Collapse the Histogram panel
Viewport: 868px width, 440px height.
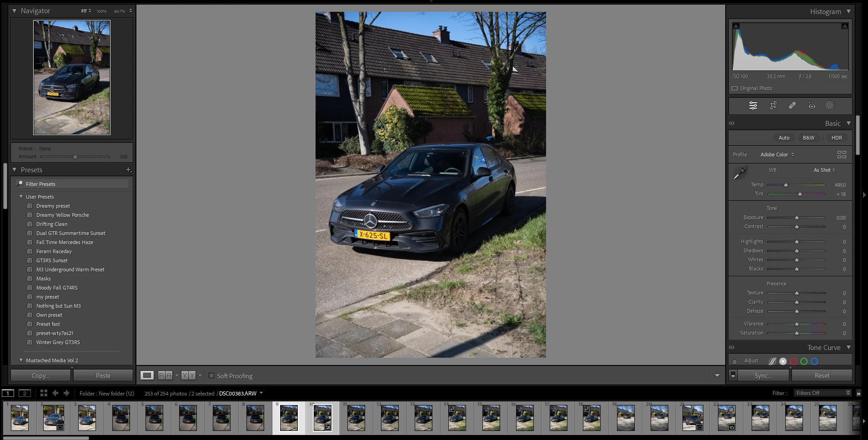848,11
